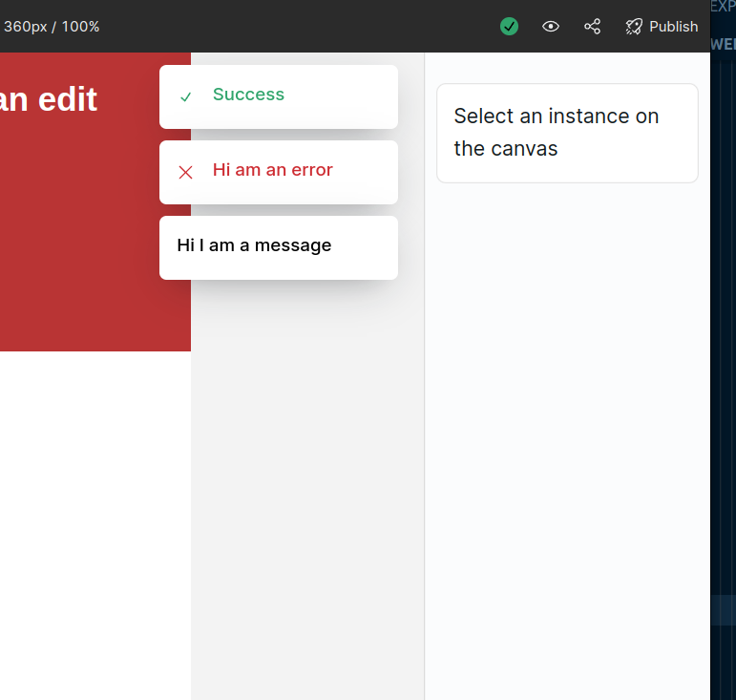Click the red X icon on the error toast
Viewport: 736px width, 700px height.
click(x=185, y=172)
